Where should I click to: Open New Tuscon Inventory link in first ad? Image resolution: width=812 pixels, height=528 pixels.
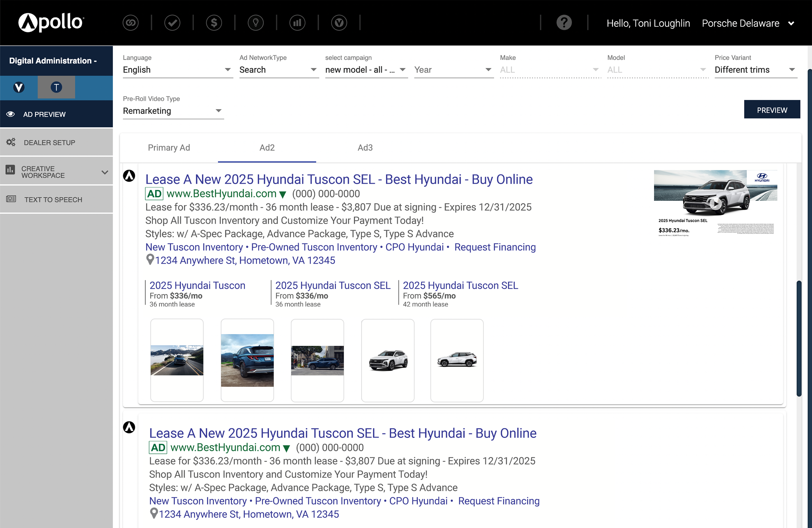[194, 247]
